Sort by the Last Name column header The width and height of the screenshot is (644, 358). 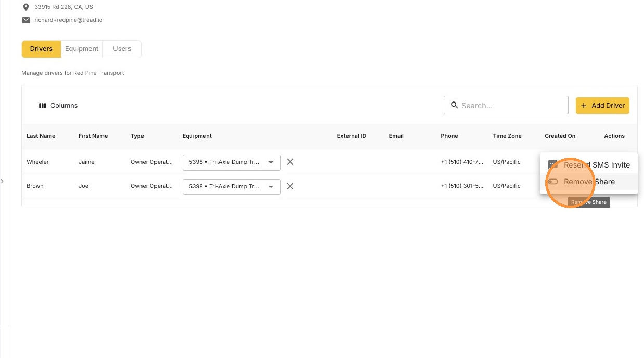click(x=41, y=136)
